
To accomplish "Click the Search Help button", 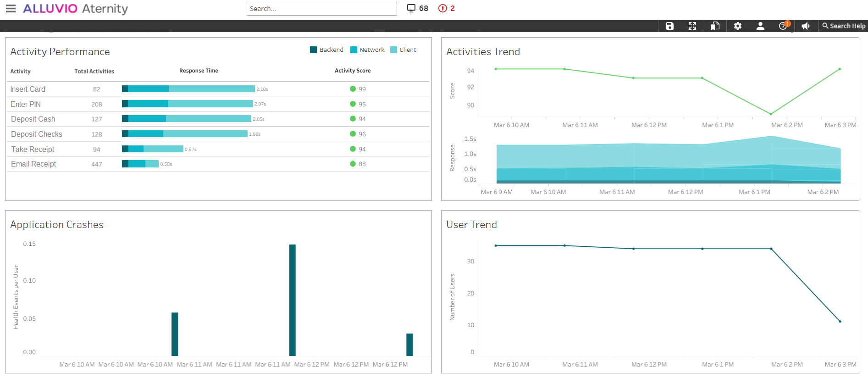I will click(x=844, y=26).
